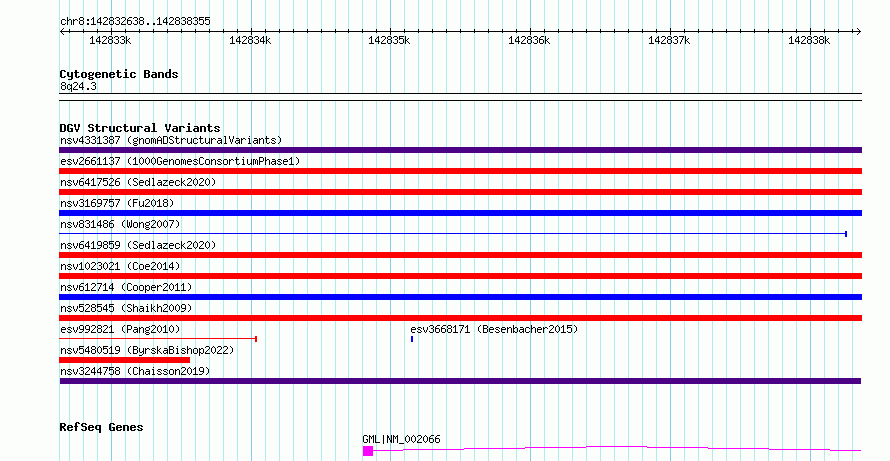Click the chr8:142832638..142838355 position text
This screenshot has width=890, height=461.
135,22
